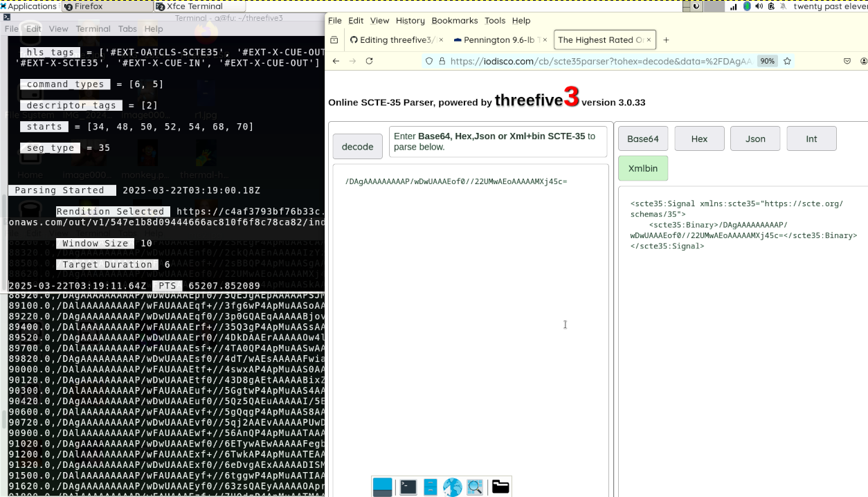868x497 pixels.
Task: Click the Window Size label in Terminal
Action: coord(96,243)
